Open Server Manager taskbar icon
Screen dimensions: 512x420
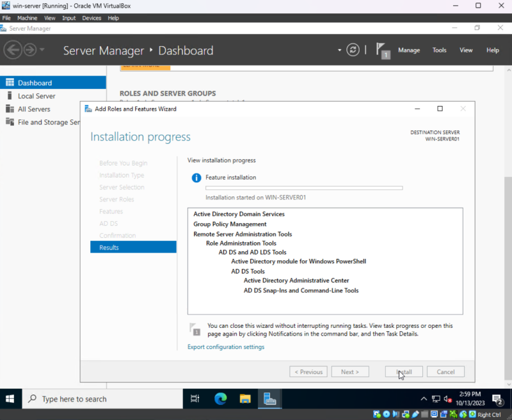click(270, 399)
